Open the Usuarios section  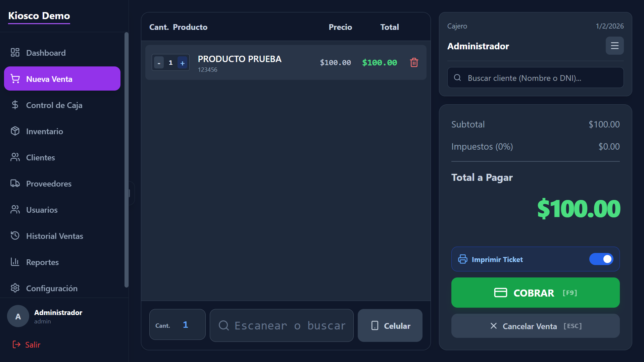[15, 209]
